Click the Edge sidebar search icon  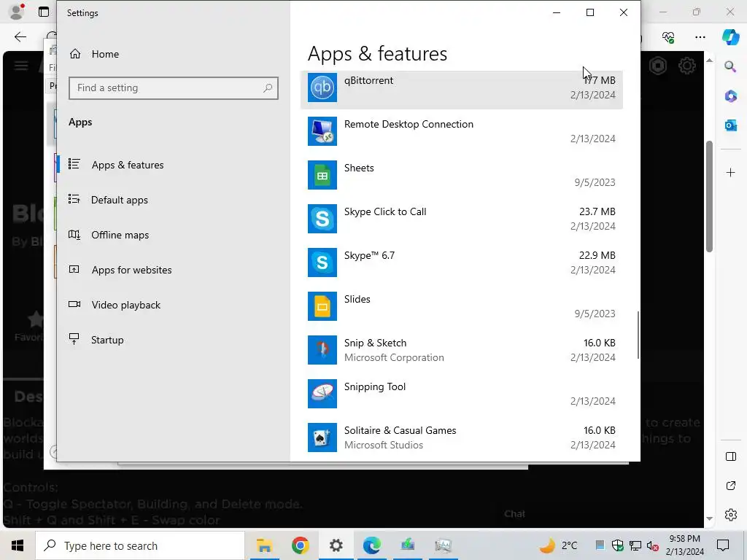coord(730,66)
